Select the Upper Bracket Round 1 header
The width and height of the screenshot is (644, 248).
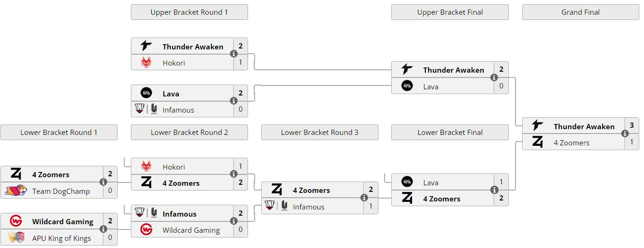pos(189,12)
